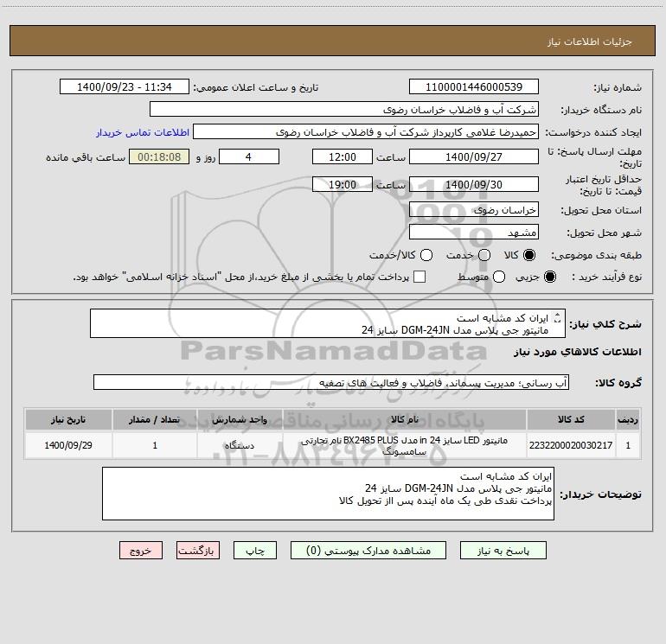Select the متوسط purchase type radio
Image resolution: width=666 pixels, height=644 pixels.
(499, 277)
